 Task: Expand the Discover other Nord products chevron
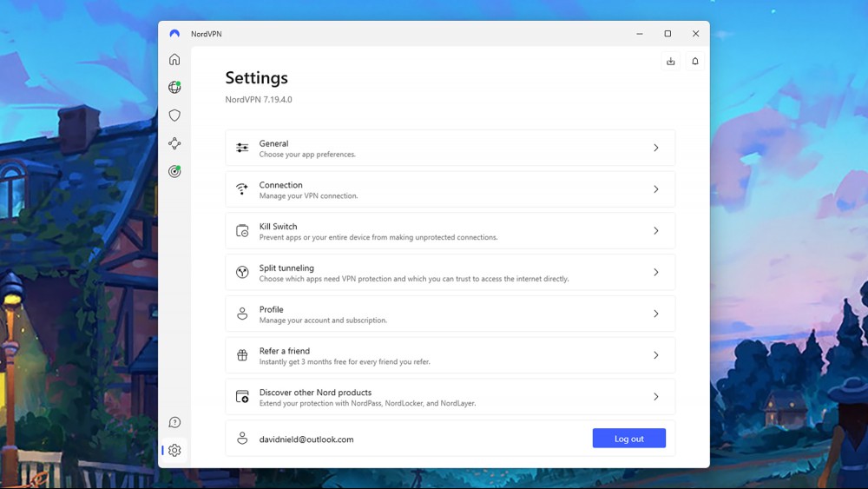coord(656,397)
